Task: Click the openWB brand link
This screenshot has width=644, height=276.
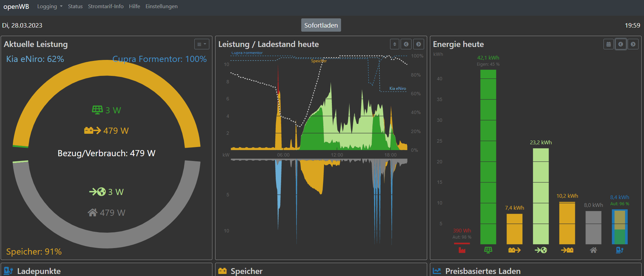Action: pos(16,6)
